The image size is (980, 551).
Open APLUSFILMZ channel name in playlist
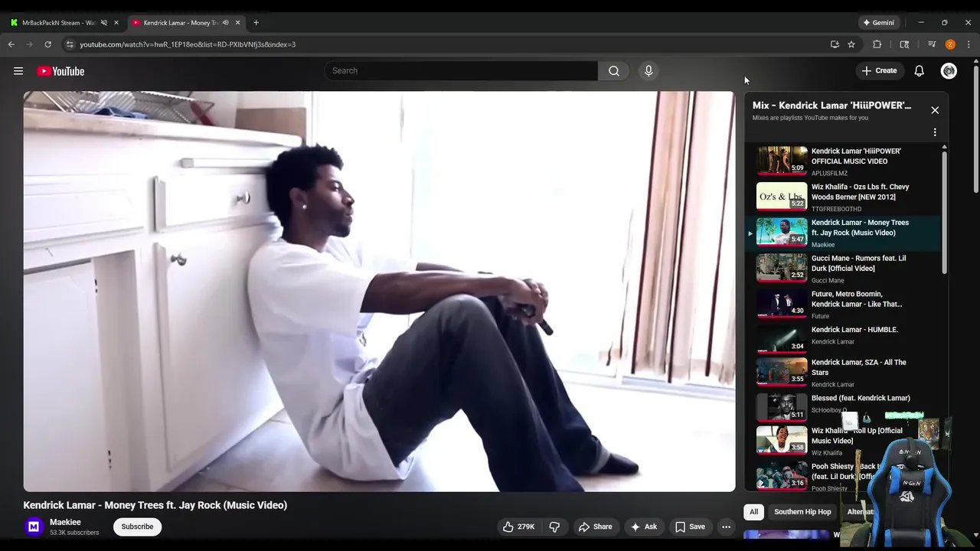click(829, 174)
